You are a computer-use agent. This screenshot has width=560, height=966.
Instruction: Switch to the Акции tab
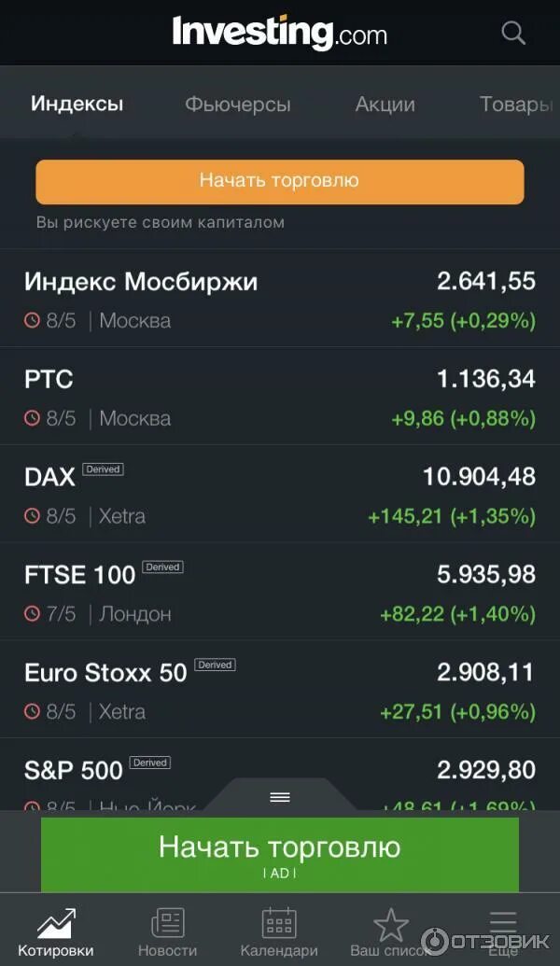[x=385, y=104]
